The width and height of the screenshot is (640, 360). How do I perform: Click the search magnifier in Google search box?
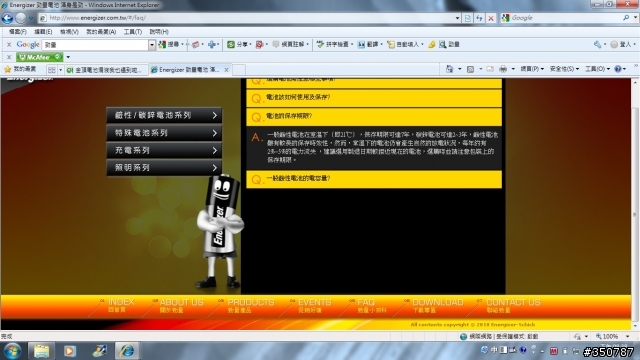pos(626,18)
